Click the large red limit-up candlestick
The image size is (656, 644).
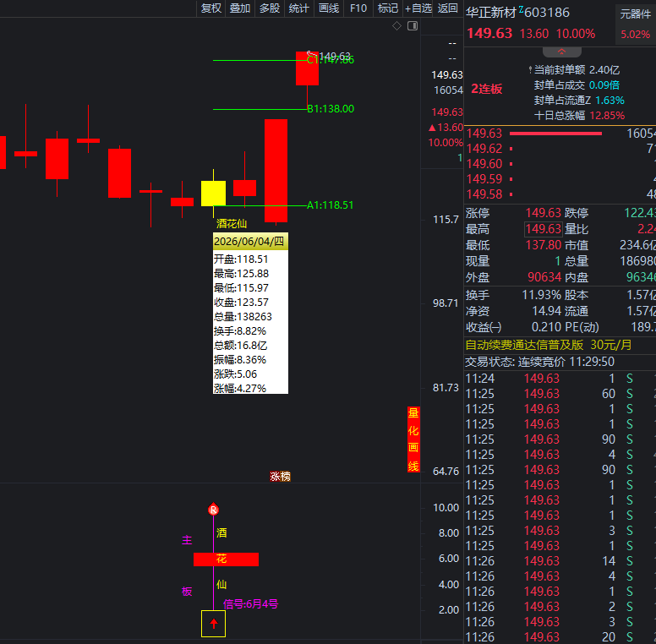coord(276,171)
